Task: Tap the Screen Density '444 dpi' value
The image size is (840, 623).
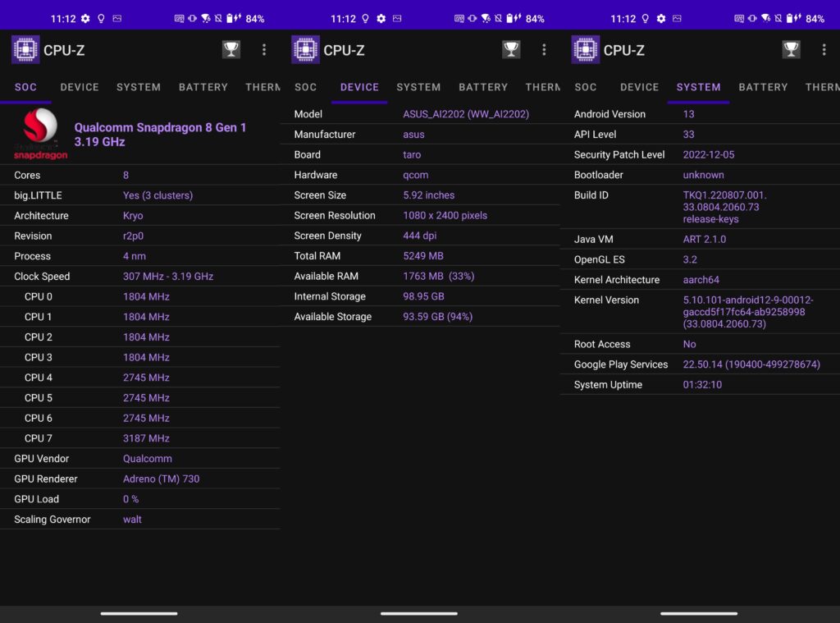Action: (419, 236)
